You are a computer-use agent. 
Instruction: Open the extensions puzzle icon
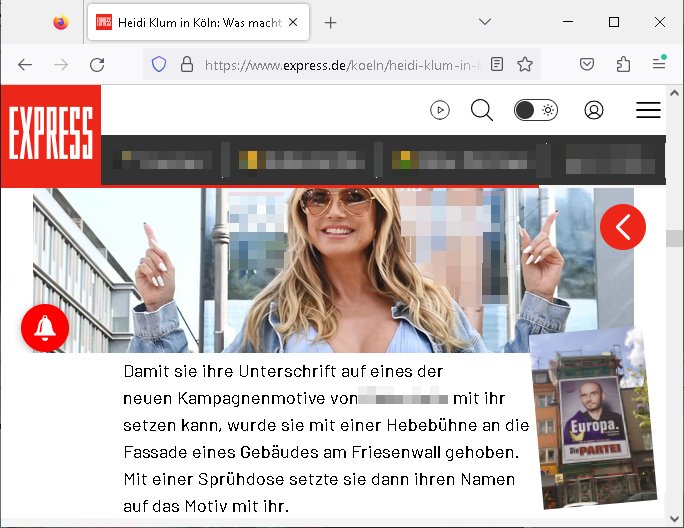[x=623, y=64]
